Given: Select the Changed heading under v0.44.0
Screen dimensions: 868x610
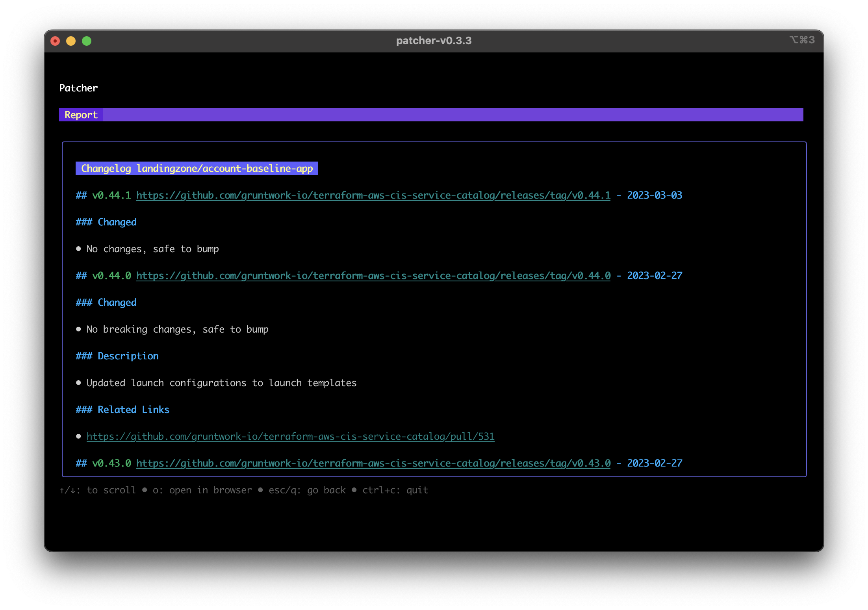Looking at the screenshot, I should [x=106, y=302].
